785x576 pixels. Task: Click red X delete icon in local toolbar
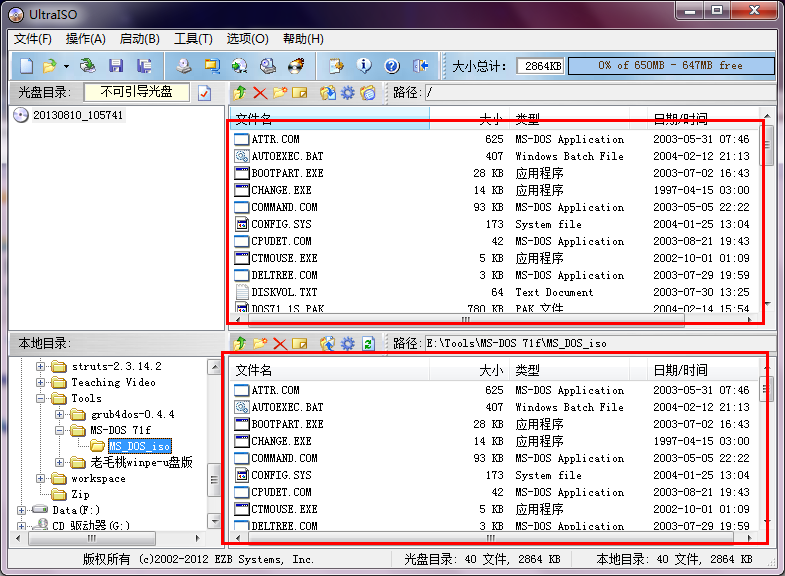(x=280, y=343)
